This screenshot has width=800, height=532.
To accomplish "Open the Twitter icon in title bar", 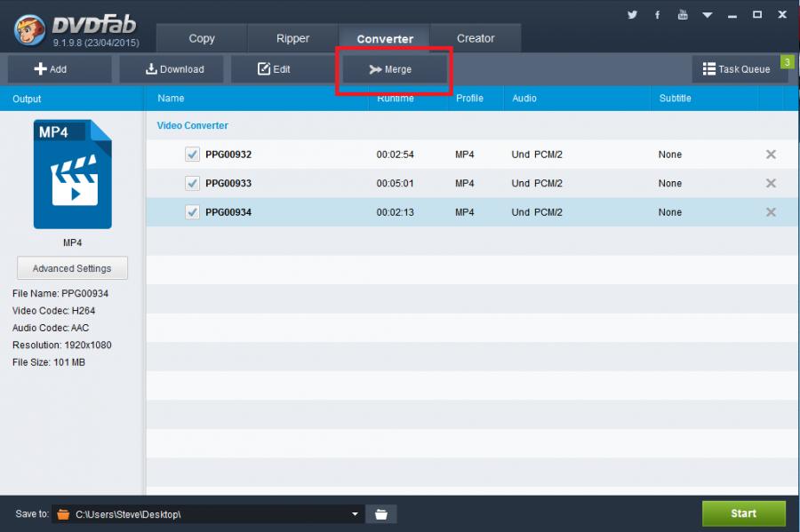I will point(633,15).
